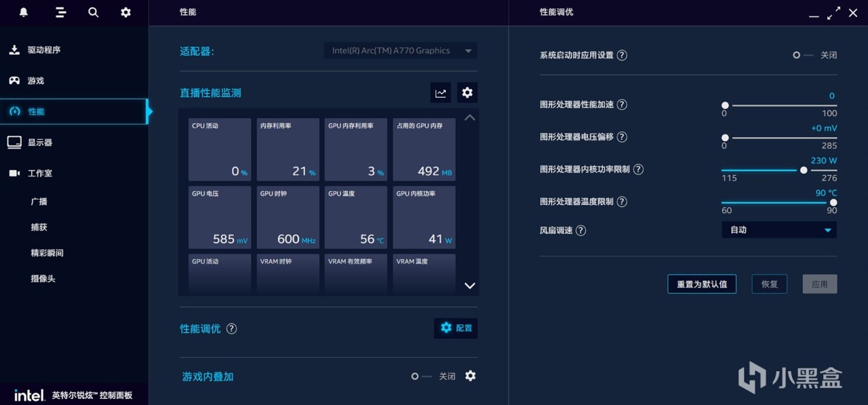
Task: Open the hamburger list menu icon
Action: click(60, 12)
